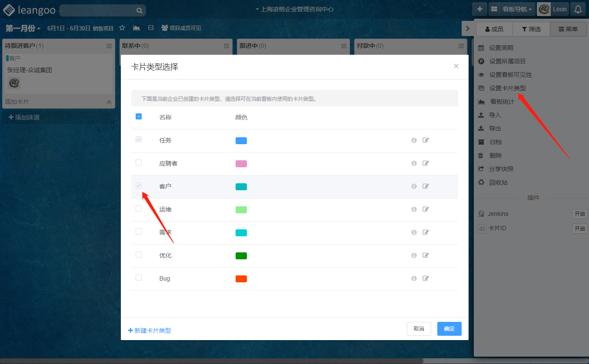Switch to the 筛选 tab
The image size is (589, 364).
531,29
